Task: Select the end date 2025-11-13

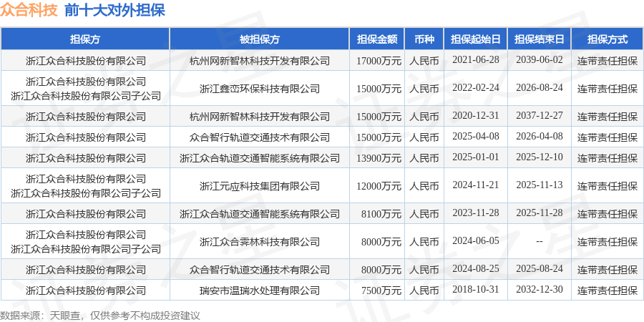Action: coord(540,185)
